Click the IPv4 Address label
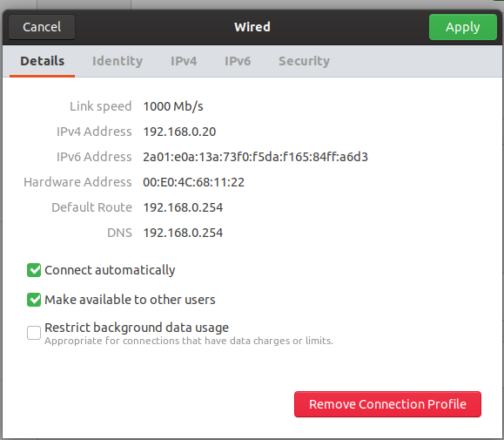The height and width of the screenshot is (440, 504). [94, 132]
